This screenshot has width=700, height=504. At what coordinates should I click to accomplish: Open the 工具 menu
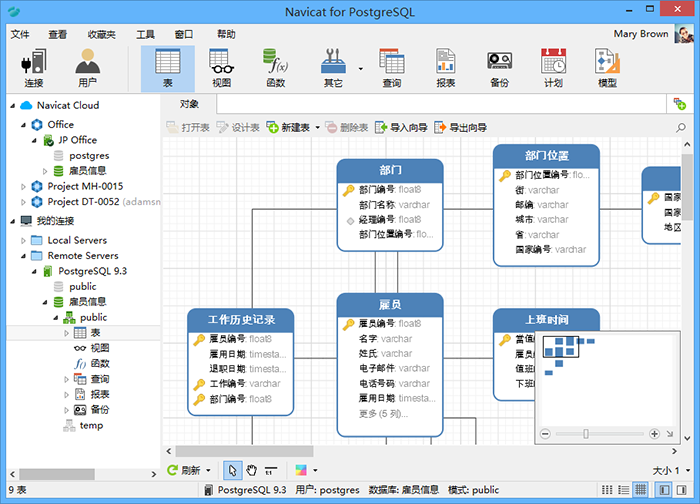(146, 34)
